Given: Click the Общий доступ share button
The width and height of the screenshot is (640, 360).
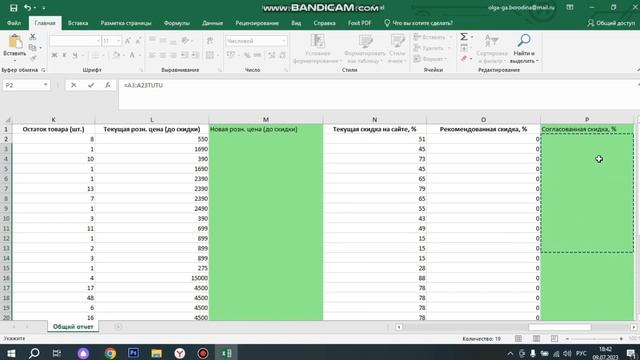Looking at the screenshot, I should [611, 23].
